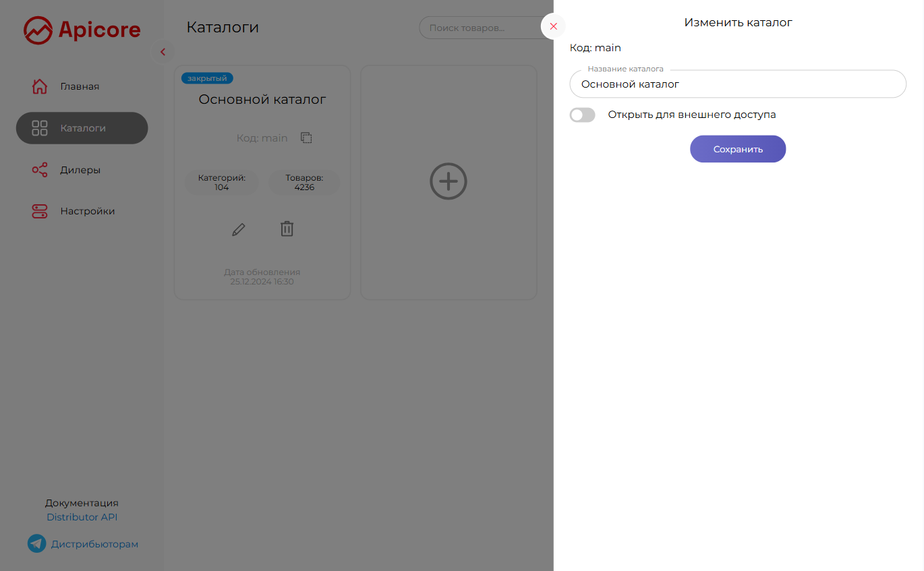Click the pencil edit icon
Image resolution: width=924 pixels, height=571 pixels.
click(x=238, y=229)
